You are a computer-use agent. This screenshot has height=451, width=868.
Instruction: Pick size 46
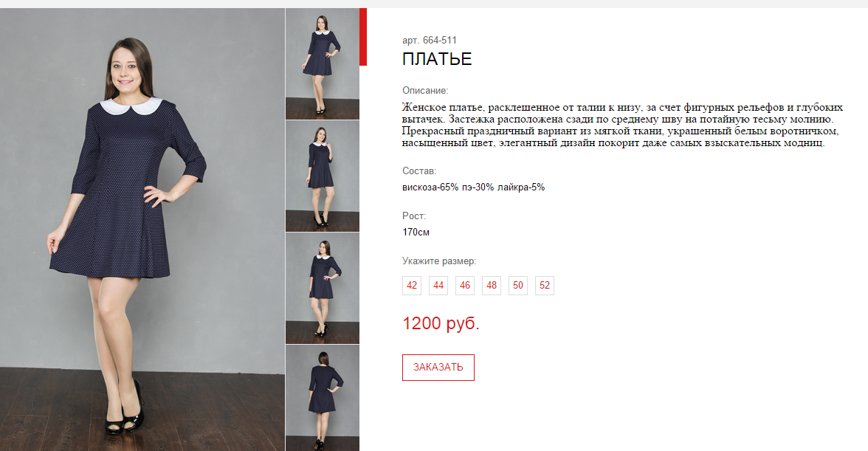(465, 286)
